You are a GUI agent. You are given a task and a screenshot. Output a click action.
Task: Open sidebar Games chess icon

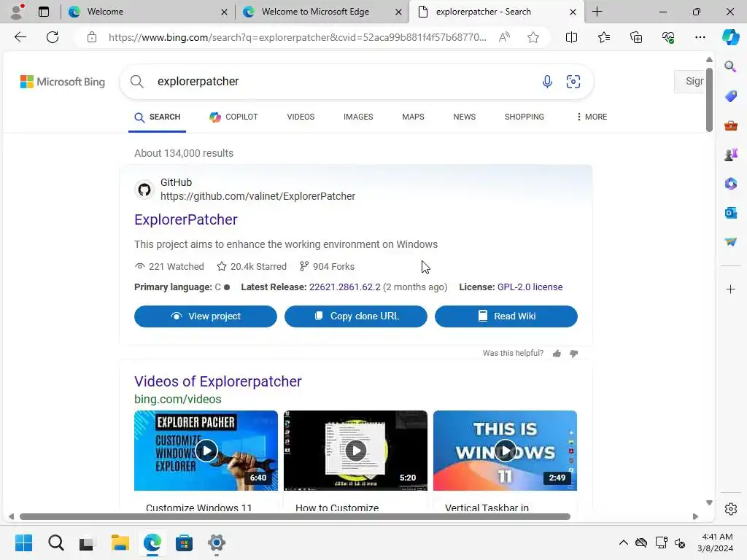click(730, 155)
